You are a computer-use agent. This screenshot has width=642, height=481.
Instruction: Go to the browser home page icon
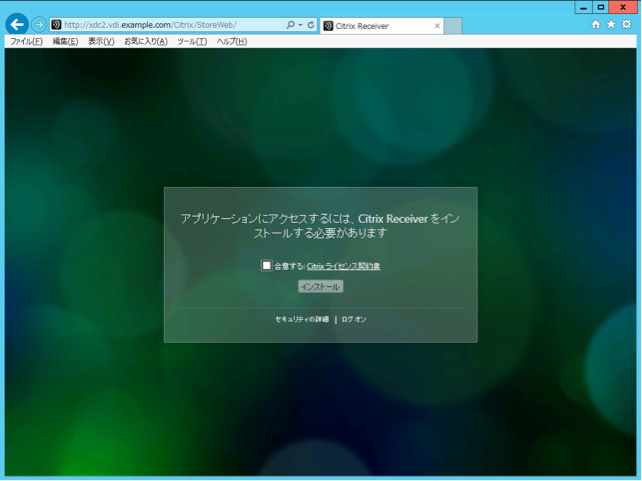pos(596,25)
